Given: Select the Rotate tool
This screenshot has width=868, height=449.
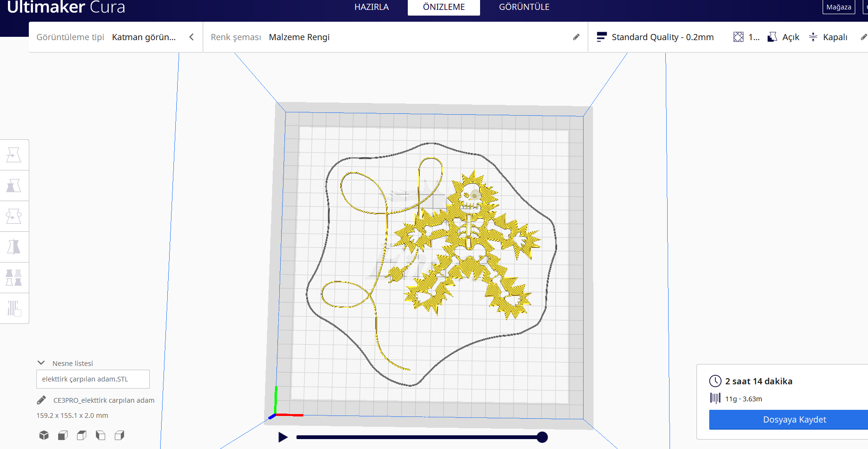Looking at the screenshot, I should [14, 216].
